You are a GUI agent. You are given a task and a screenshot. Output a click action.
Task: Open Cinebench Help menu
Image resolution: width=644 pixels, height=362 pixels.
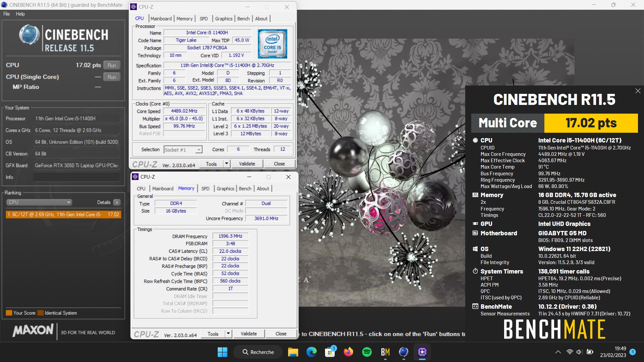point(20,14)
